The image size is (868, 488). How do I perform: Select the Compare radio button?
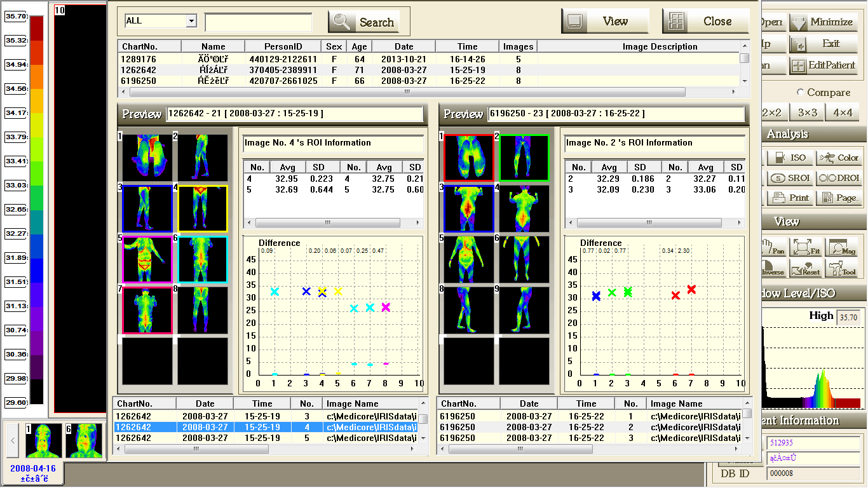[800, 93]
